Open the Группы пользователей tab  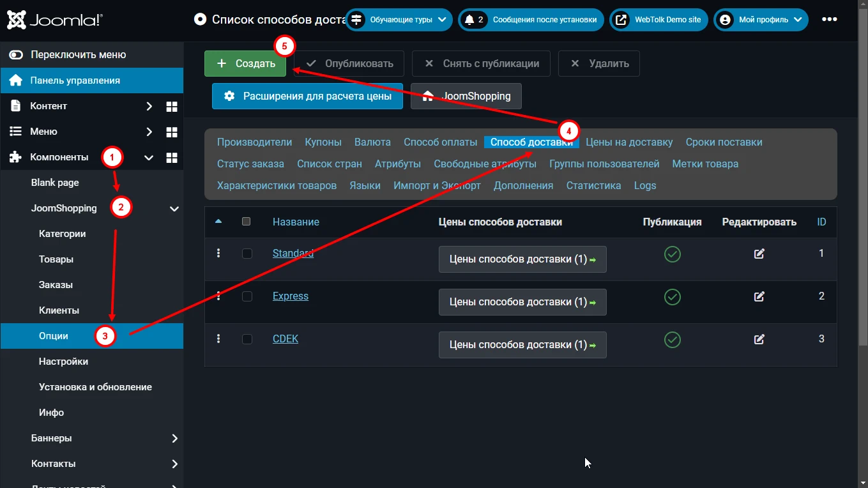604,164
